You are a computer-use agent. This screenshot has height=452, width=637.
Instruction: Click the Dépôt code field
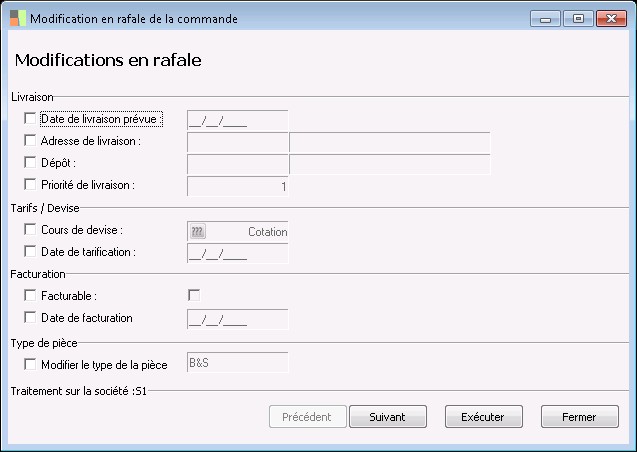point(238,164)
